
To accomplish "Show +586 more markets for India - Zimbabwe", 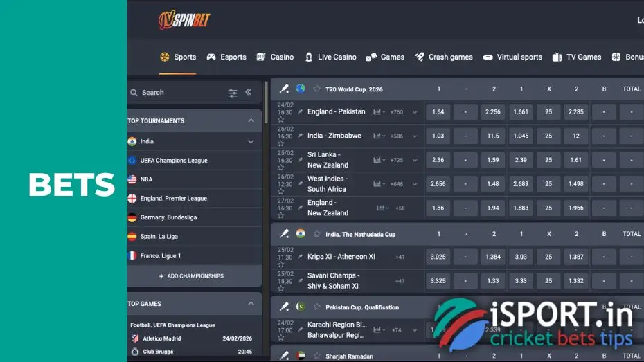I will pos(397,136).
